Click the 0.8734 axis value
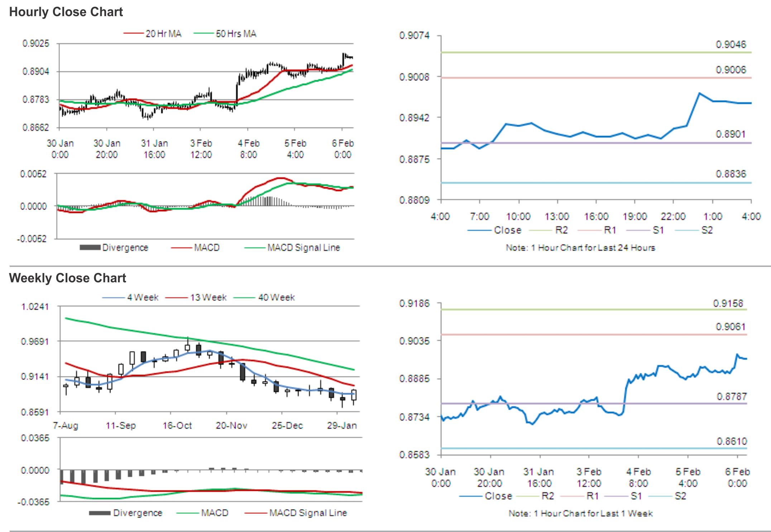Viewport: 771px width, 532px height. 414,417
